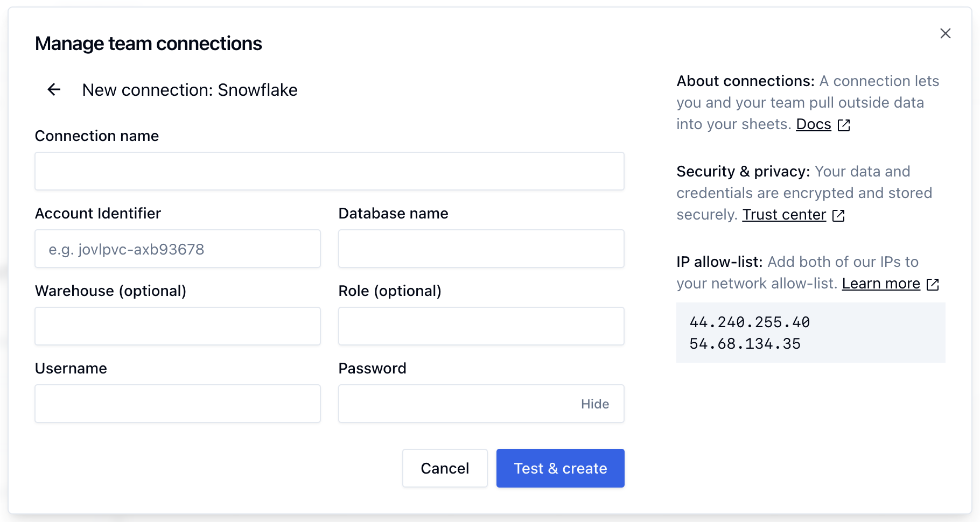Click the Username text box
This screenshot has height=522, width=980.
coord(177,404)
